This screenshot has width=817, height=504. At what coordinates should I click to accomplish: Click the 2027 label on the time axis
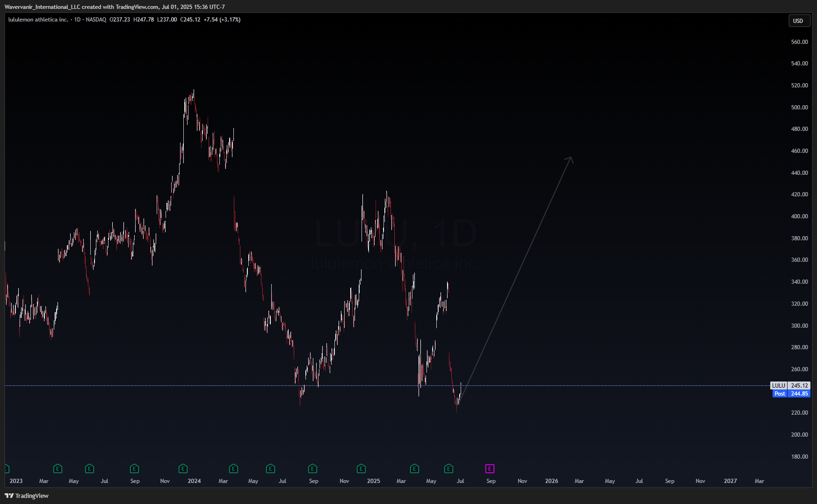coord(730,481)
